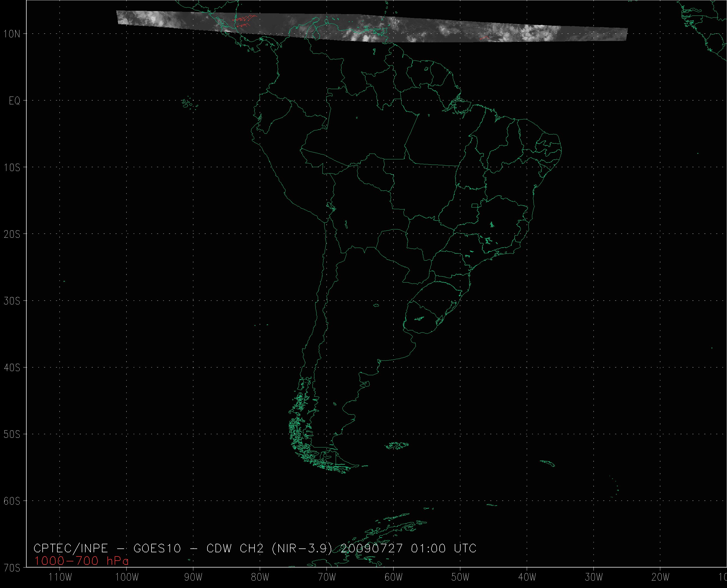Click the 40W longitude label
727x588 pixels.
[527, 577]
